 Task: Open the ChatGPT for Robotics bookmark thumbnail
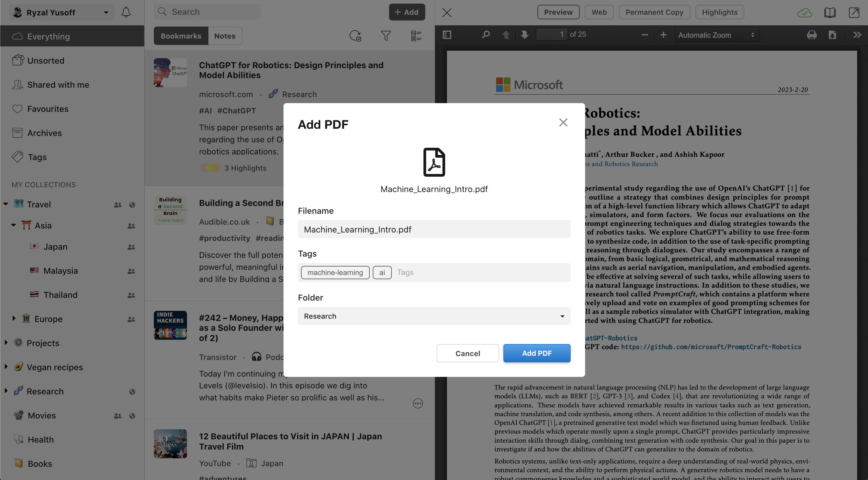click(170, 73)
